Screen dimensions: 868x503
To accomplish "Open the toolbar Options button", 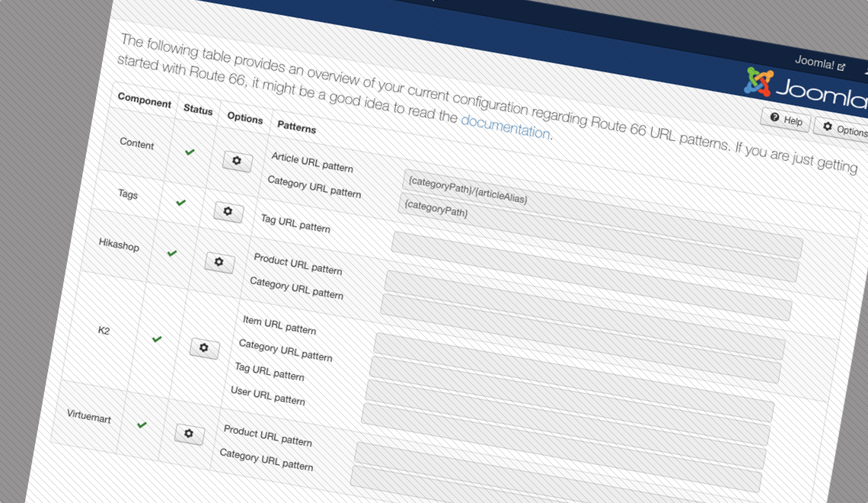I will click(x=843, y=129).
